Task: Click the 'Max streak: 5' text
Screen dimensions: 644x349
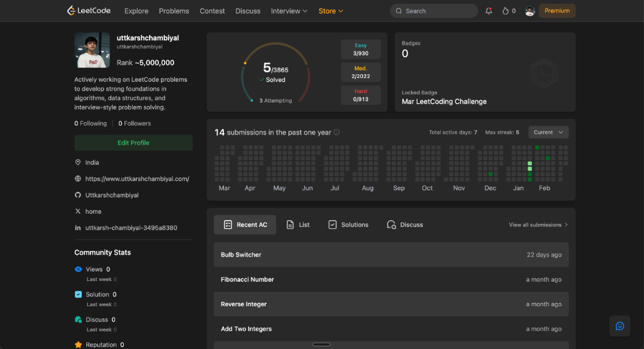Action: (x=502, y=132)
